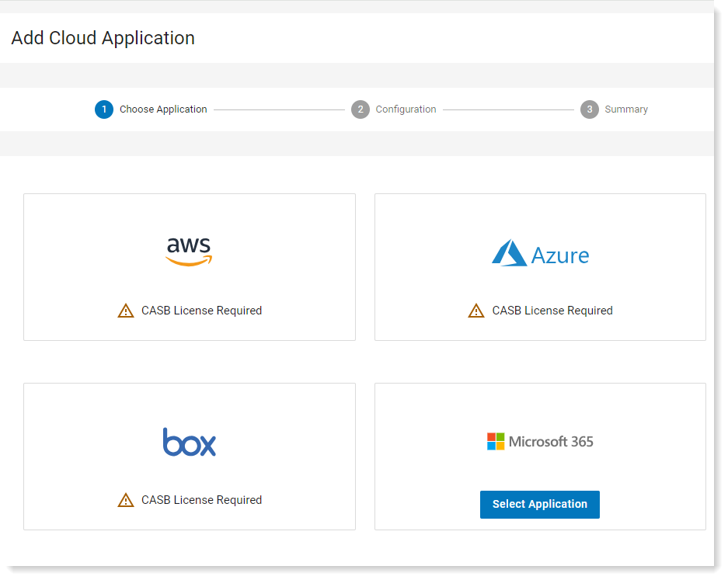Open the Summary step label

626,109
